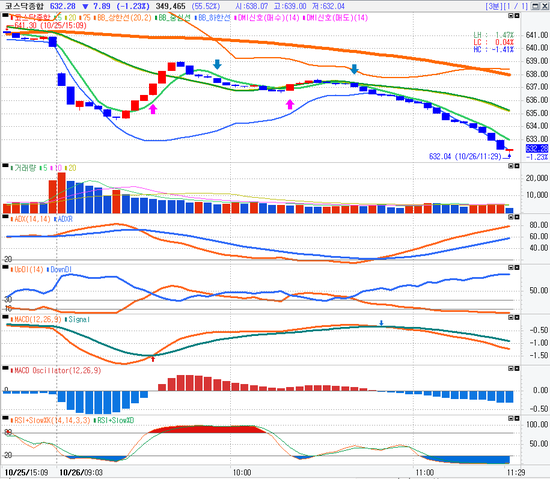Click the tallest red volume bar

(x=61, y=193)
